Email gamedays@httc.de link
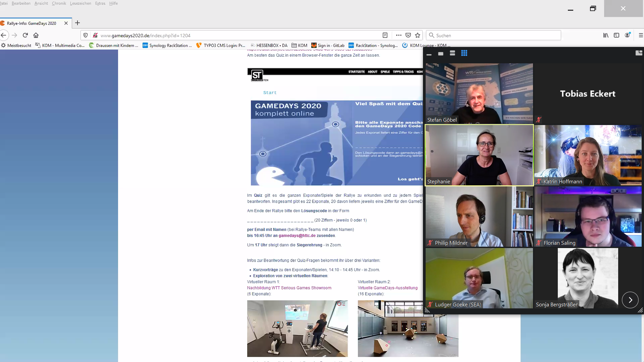Screen dimensions: 644x362 pyautogui.click(x=297, y=236)
